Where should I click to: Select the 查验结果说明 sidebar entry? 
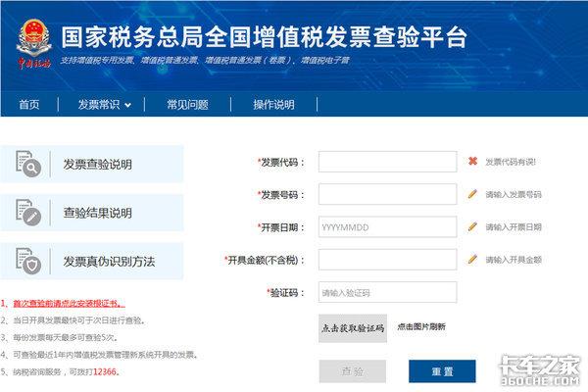point(92,213)
